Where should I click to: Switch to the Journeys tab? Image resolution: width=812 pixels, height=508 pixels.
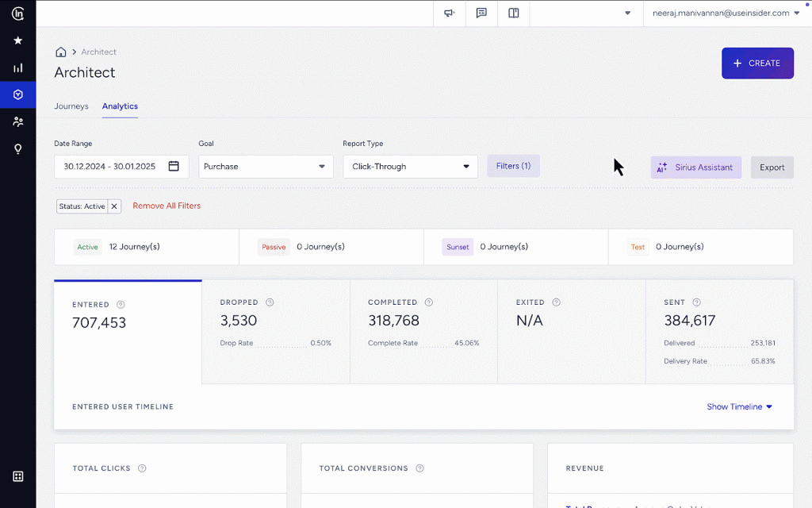point(71,106)
